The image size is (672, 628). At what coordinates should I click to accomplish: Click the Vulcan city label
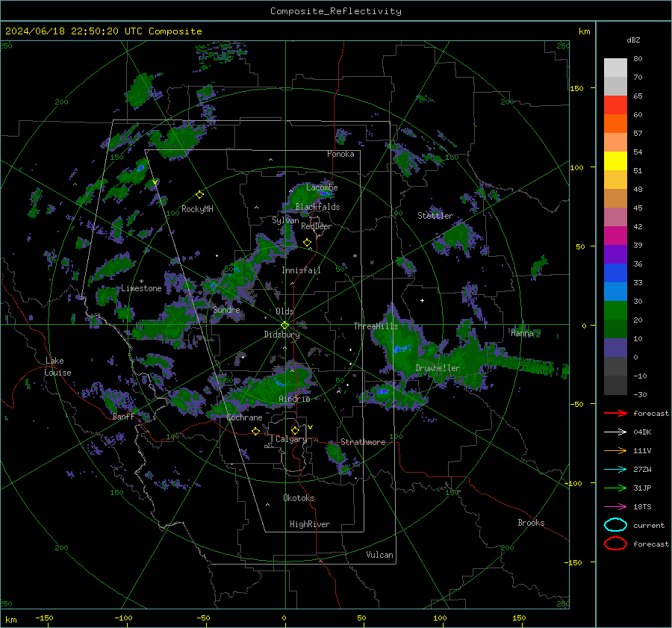pyautogui.click(x=379, y=555)
